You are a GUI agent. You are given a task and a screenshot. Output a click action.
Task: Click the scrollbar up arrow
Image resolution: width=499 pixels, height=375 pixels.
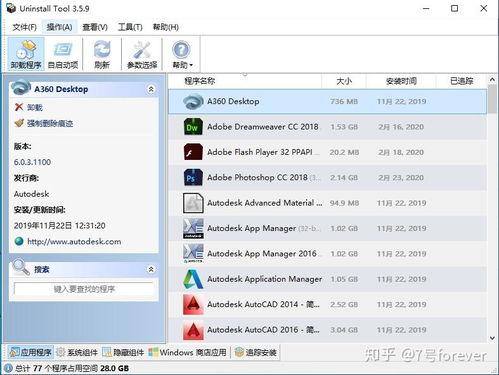[x=492, y=79]
